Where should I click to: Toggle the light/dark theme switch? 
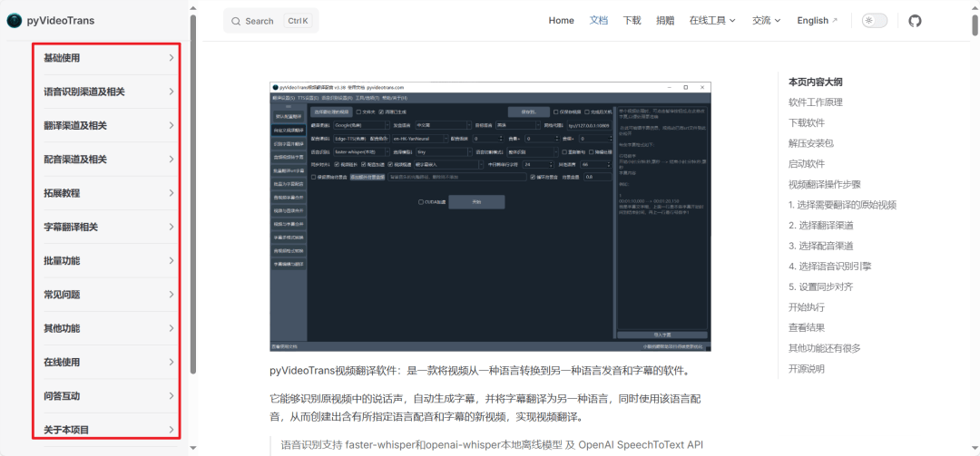pos(875,21)
